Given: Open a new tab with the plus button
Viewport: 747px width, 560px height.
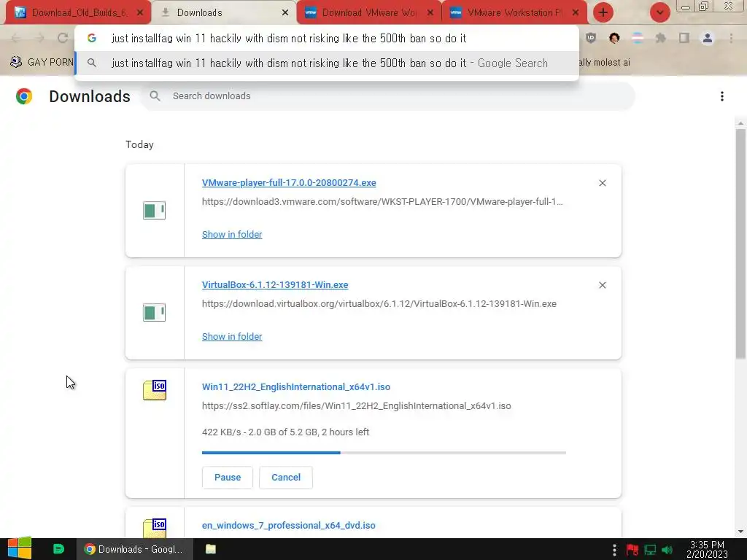Looking at the screenshot, I should point(603,12).
